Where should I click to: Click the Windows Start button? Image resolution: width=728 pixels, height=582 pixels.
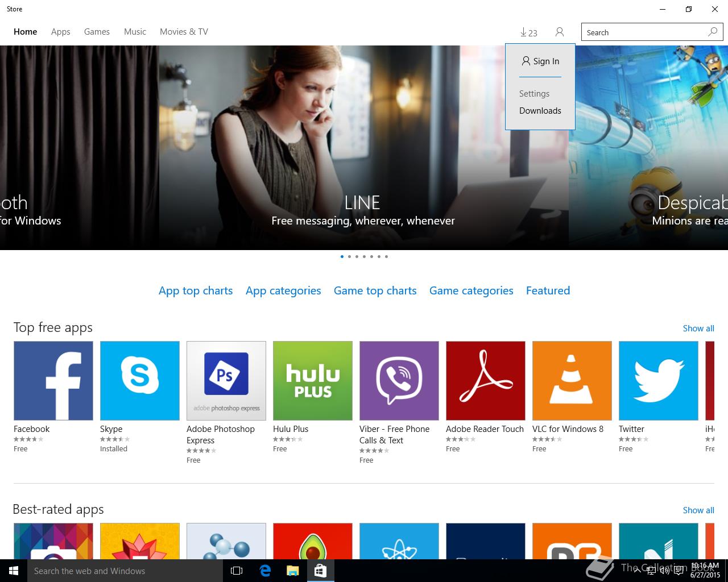pyautogui.click(x=14, y=571)
